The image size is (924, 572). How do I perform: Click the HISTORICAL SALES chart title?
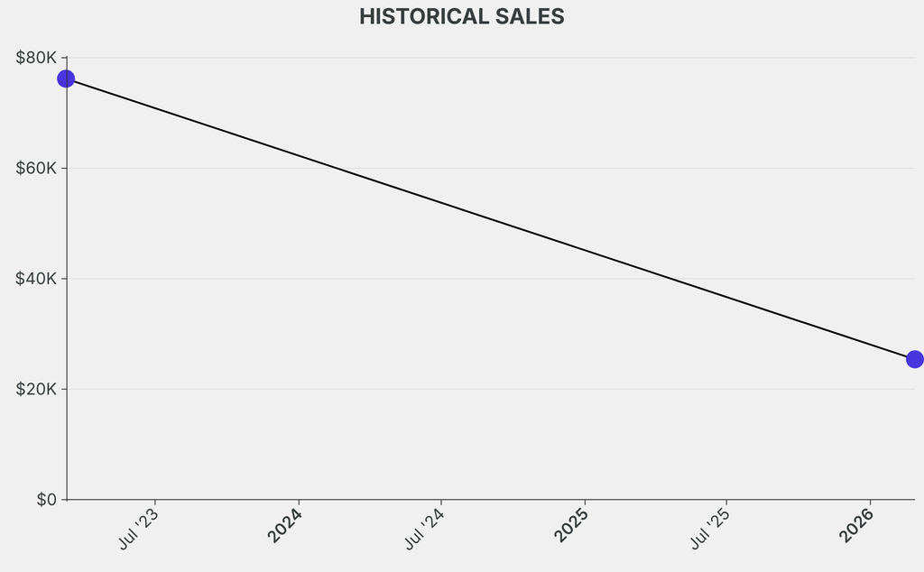pyautogui.click(x=461, y=17)
